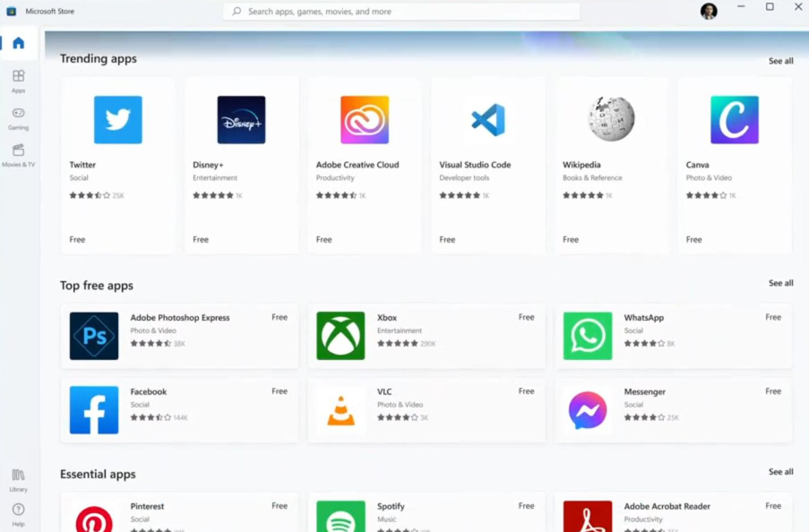Open the Xbox app icon

pyautogui.click(x=340, y=336)
